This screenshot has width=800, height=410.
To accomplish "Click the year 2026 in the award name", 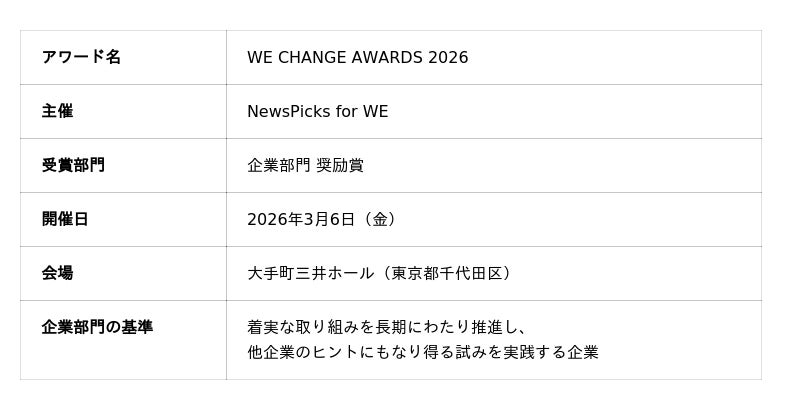I will click(447, 57).
